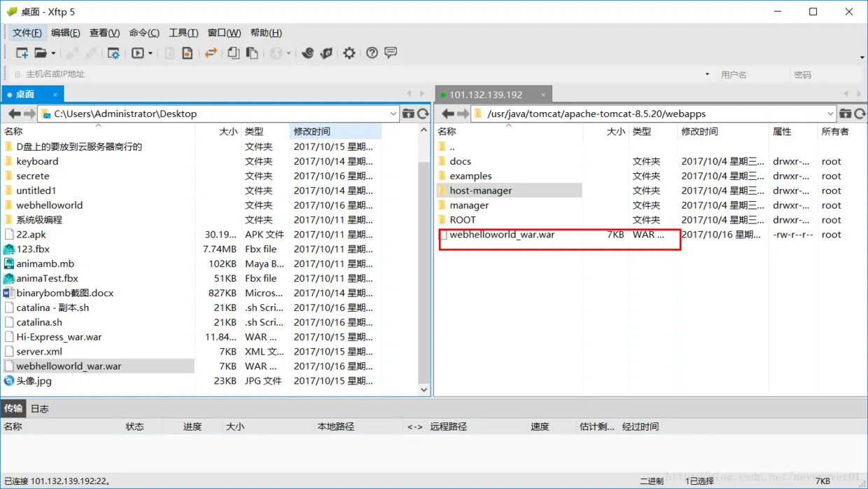Viewport: 868px width, 489px height.
Task: Click the 主机名或IP地址 host input field
Action: pos(357,74)
